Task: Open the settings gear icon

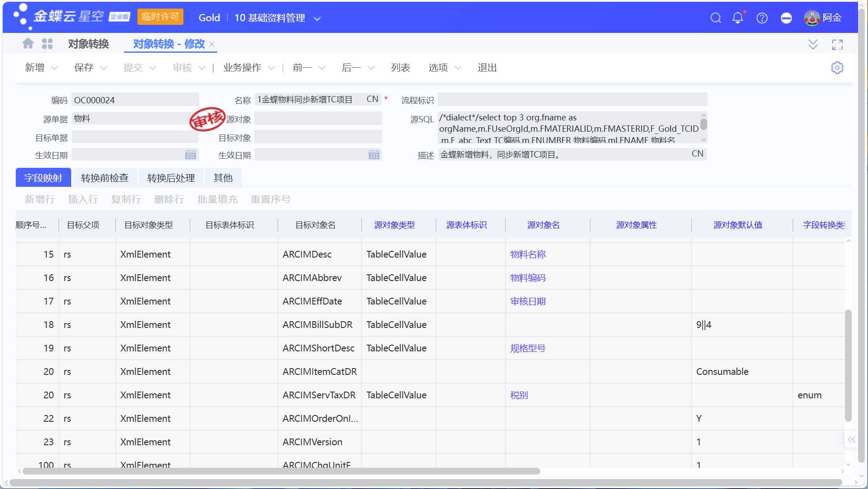Action: [x=837, y=68]
